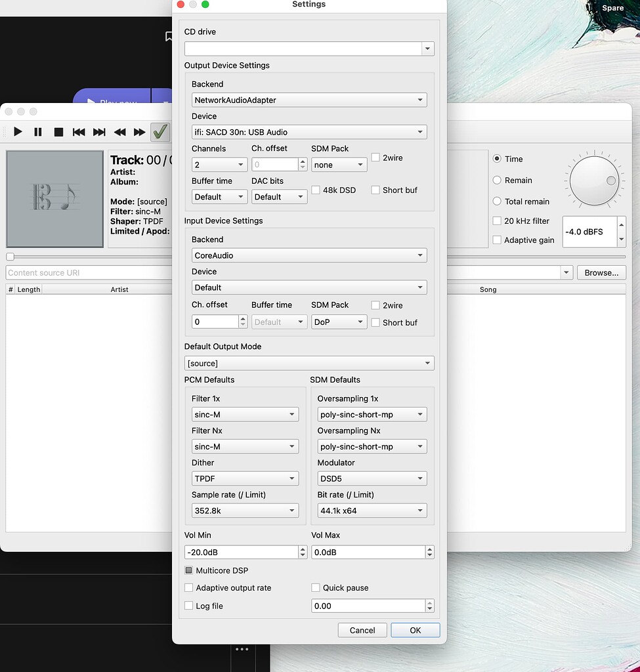This screenshot has width=640, height=672.
Task: Open the Modulator dropdown set to DSD5
Action: coord(372,478)
